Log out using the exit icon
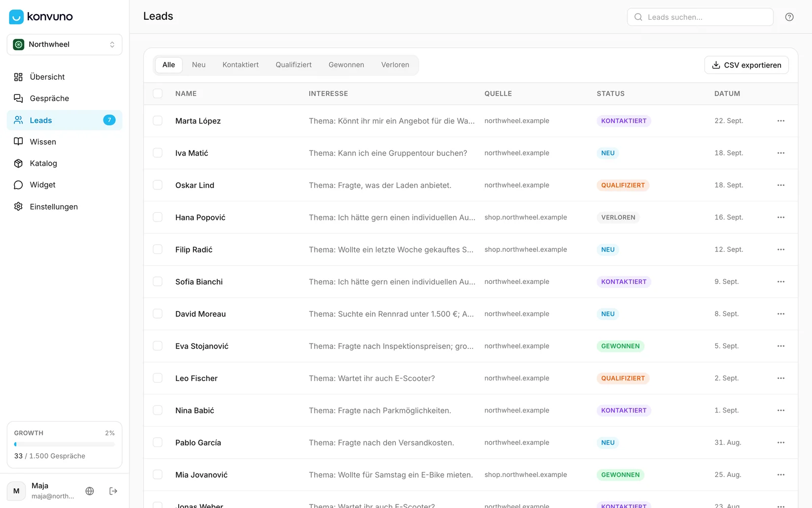Image resolution: width=812 pixels, height=508 pixels. click(x=113, y=491)
